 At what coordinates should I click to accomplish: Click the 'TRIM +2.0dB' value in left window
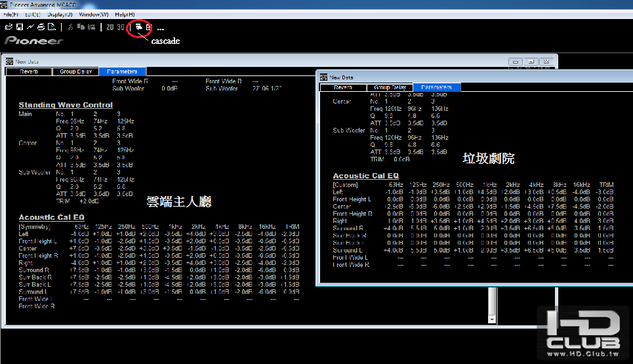coord(77,201)
